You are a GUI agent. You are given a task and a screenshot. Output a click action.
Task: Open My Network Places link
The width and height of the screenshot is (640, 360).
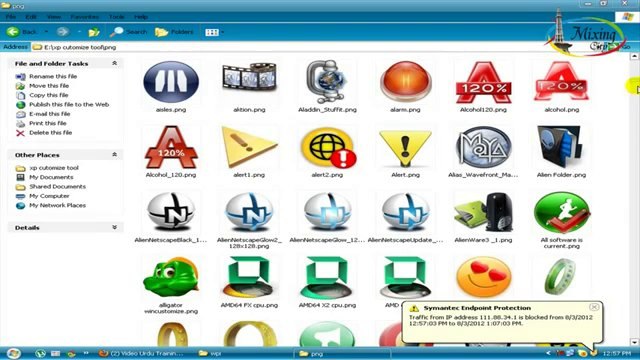click(x=58, y=205)
